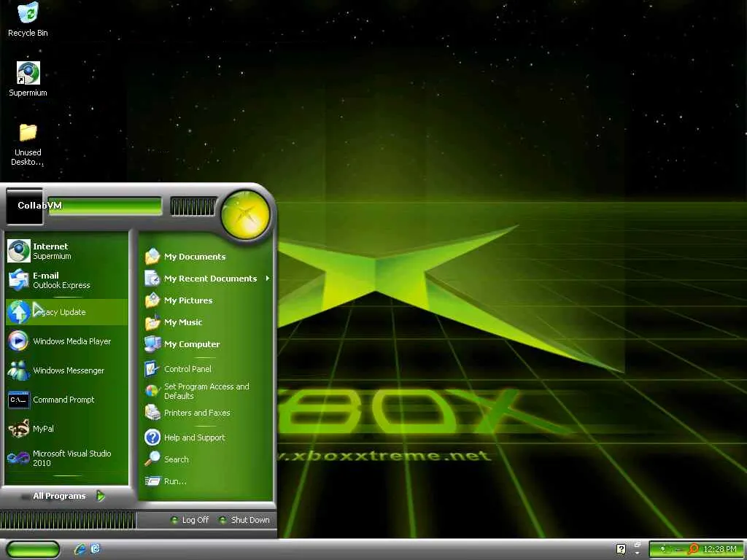Open My Music folder
The width and height of the screenshot is (747, 560).
[x=206, y=322]
